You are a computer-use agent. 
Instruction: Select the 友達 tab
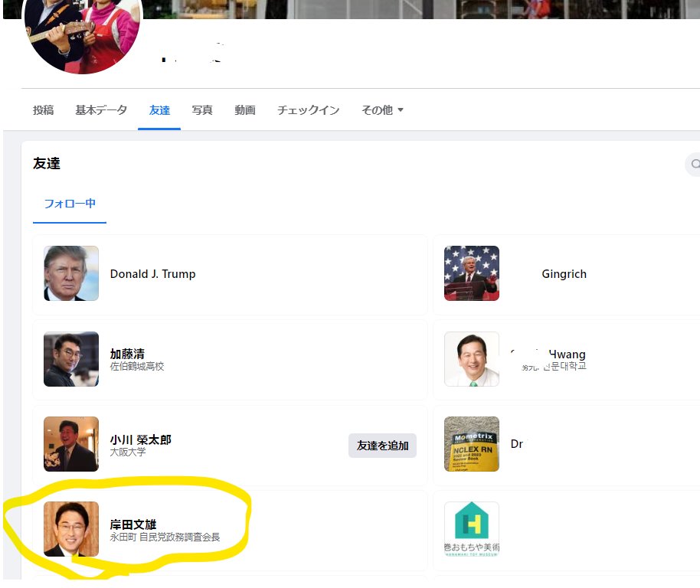pyautogui.click(x=159, y=109)
